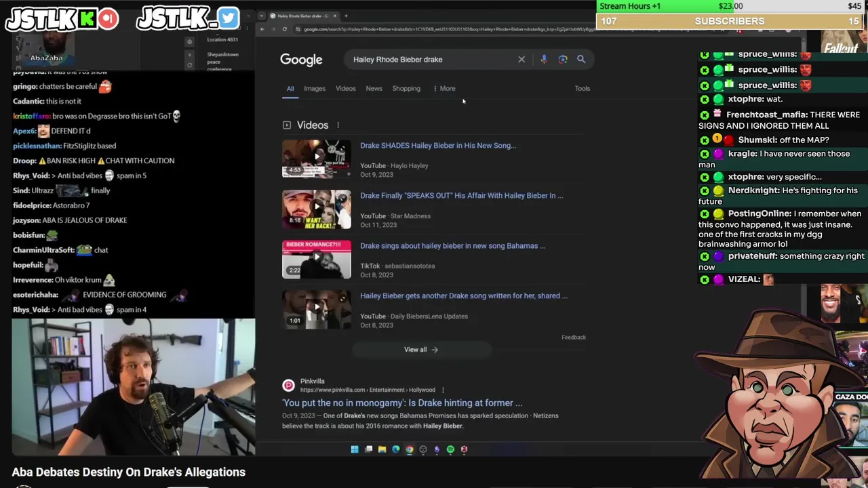The image size is (868, 488).
Task: Switch to the News tab
Action: (x=374, y=89)
